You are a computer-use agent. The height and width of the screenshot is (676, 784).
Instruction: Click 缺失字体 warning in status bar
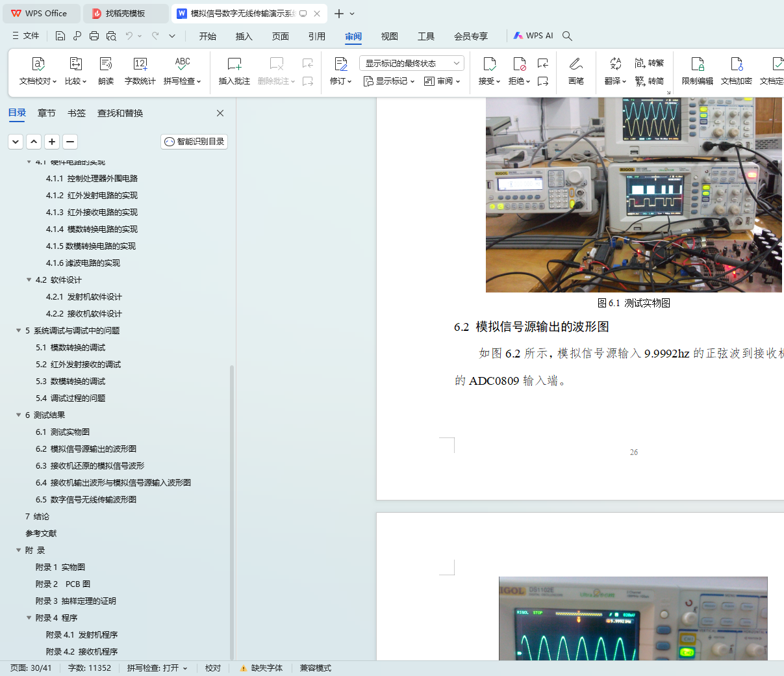tap(261, 668)
